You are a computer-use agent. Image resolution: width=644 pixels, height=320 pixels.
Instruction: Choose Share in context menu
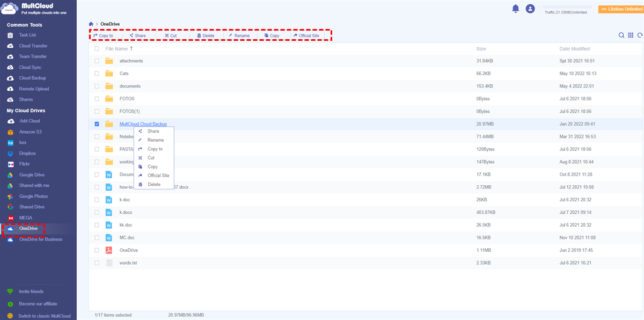153,131
